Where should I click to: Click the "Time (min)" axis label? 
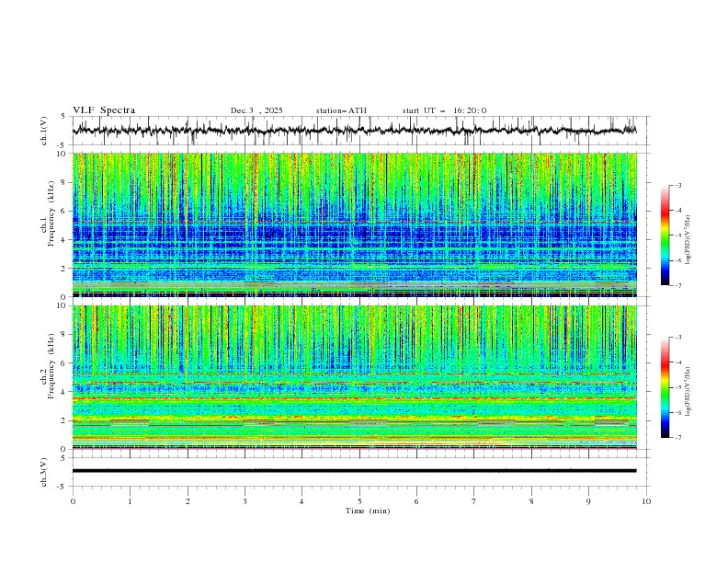tap(368, 511)
